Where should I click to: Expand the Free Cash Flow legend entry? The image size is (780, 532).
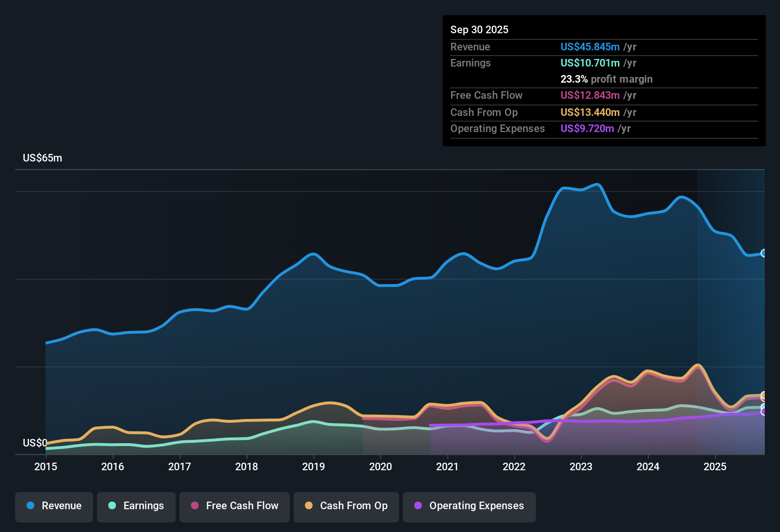[x=234, y=506]
